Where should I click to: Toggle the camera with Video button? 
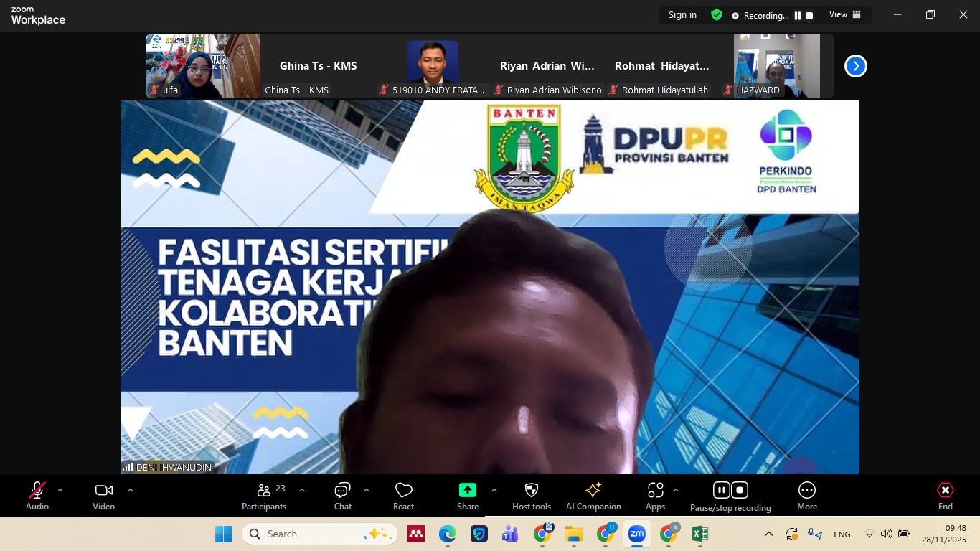coord(103,491)
